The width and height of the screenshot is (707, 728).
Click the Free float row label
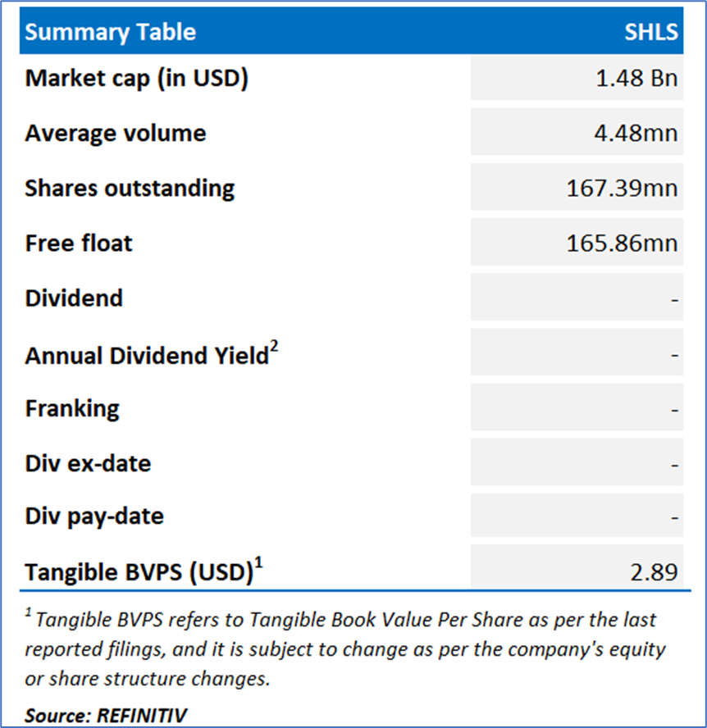(79, 243)
